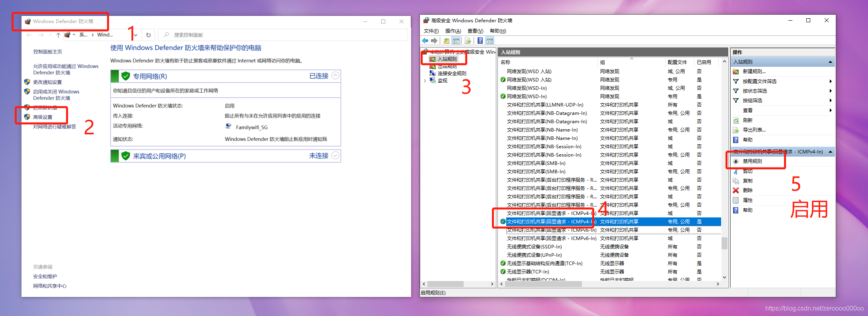The width and height of the screenshot is (868, 316).
Task: Click the red X Delete (删除) icon
Action: pyautogui.click(x=736, y=190)
